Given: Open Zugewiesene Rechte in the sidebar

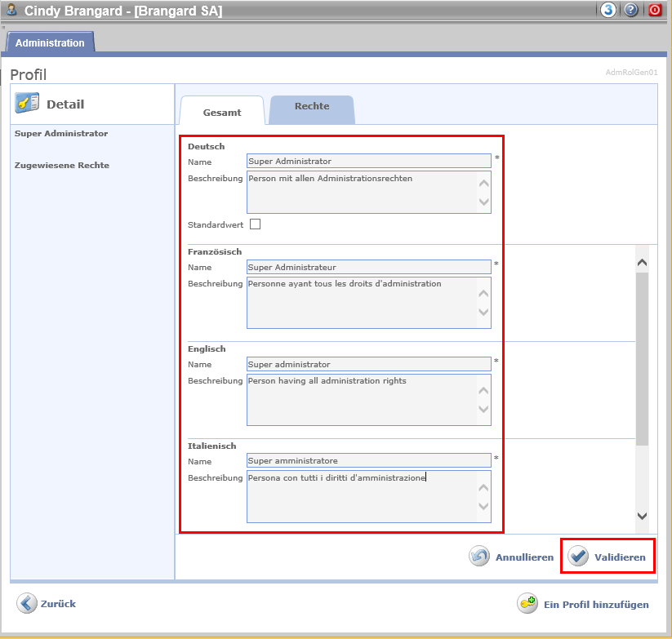Looking at the screenshot, I should pos(62,165).
